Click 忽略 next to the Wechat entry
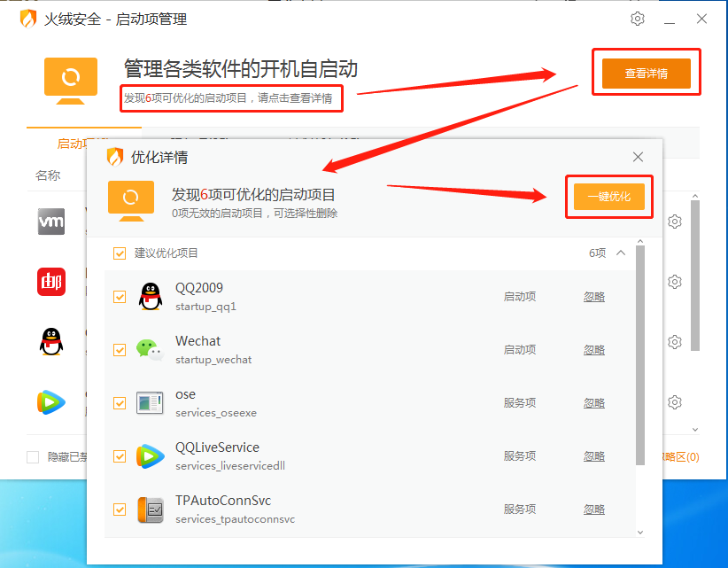Image resolution: width=728 pixels, height=568 pixels. click(594, 349)
